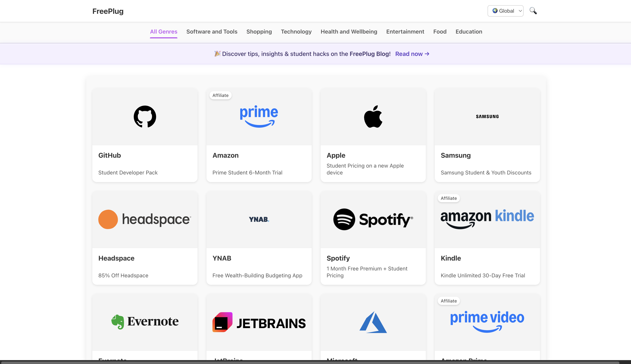The image size is (631, 364).
Task: Click the party popper emoji in banner
Action: [217, 53]
